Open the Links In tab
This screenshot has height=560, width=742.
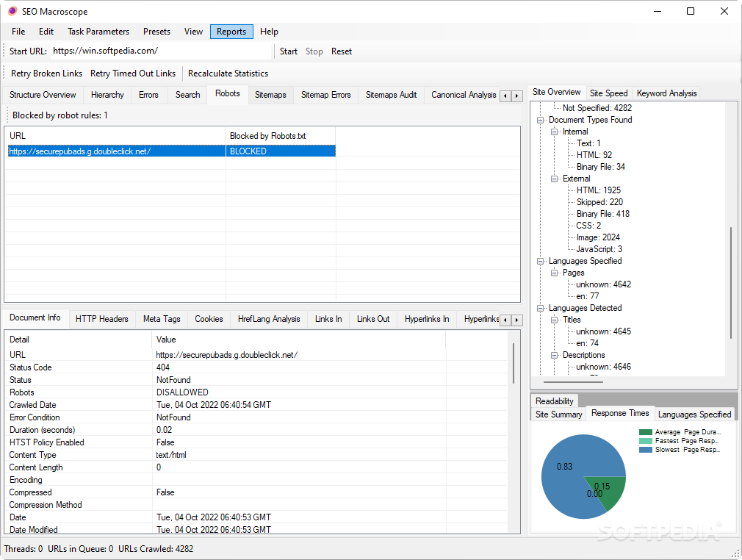pos(328,319)
